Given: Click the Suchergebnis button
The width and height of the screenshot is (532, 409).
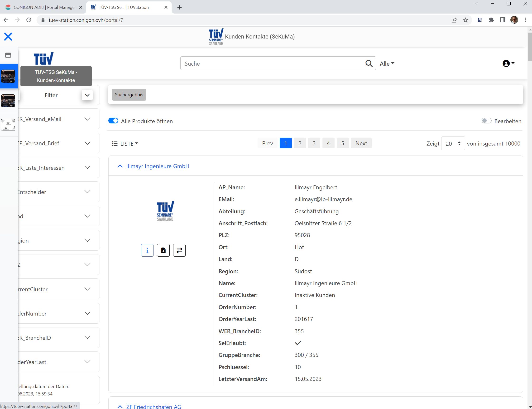Looking at the screenshot, I should [129, 95].
